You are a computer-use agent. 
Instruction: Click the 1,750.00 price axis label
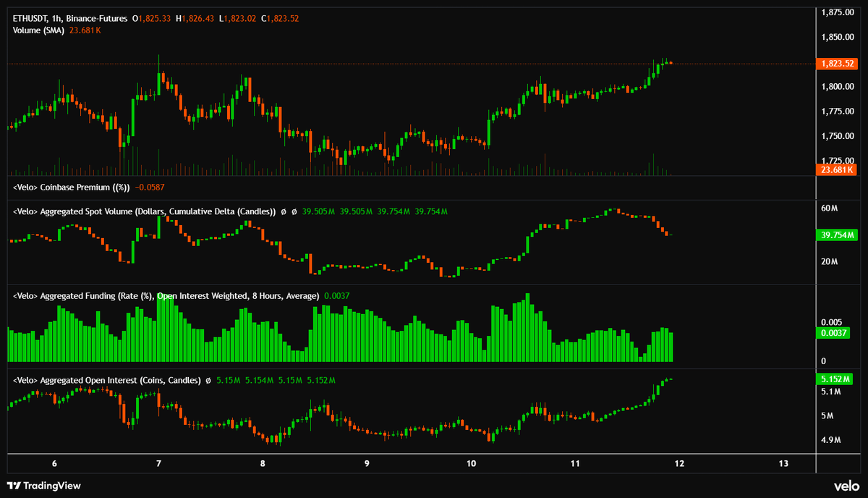tap(838, 136)
